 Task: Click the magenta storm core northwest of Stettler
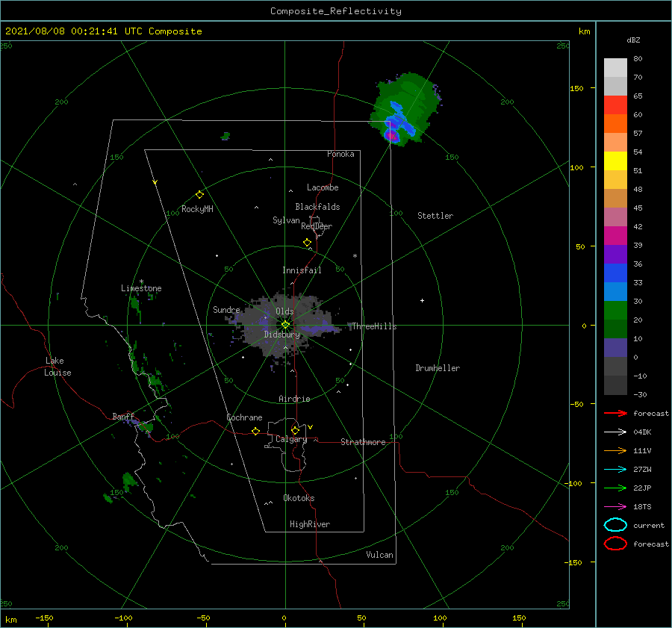point(392,137)
